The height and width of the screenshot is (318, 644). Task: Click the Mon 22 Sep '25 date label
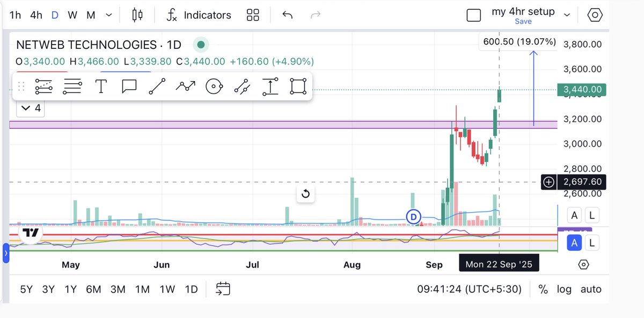pyautogui.click(x=499, y=265)
